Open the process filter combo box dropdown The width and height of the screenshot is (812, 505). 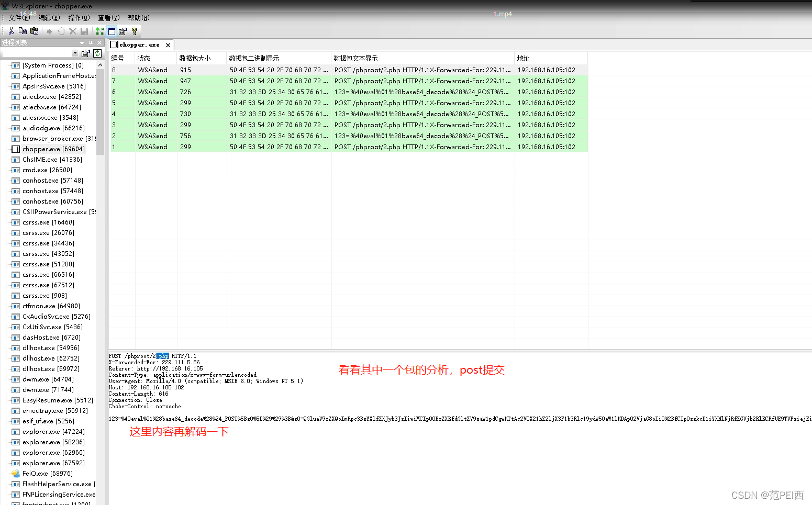coord(75,53)
